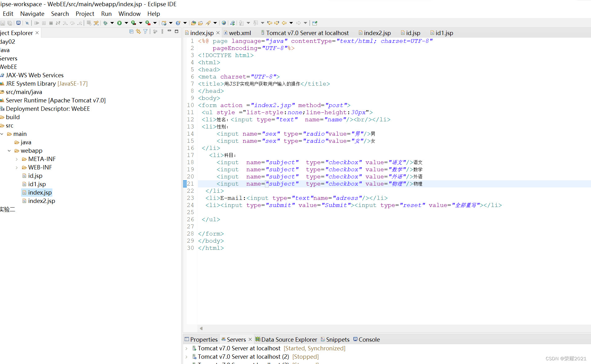Open the Search toolbar dropdown arrow
This screenshot has height=364, width=591.
point(215,23)
